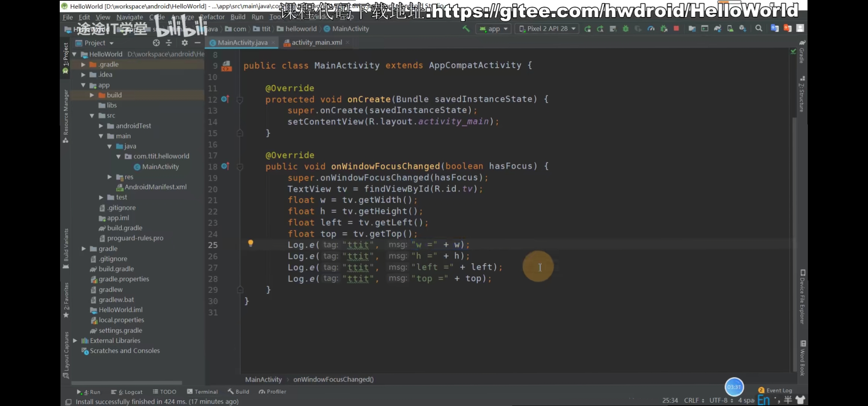Click line 25 breakpoint yellow dot

coord(250,244)
